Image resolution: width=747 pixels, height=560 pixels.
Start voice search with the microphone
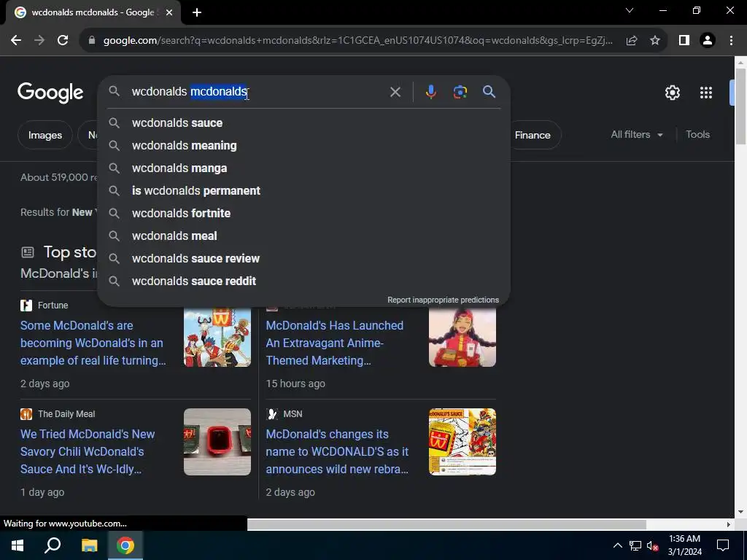tap(430, 92)
